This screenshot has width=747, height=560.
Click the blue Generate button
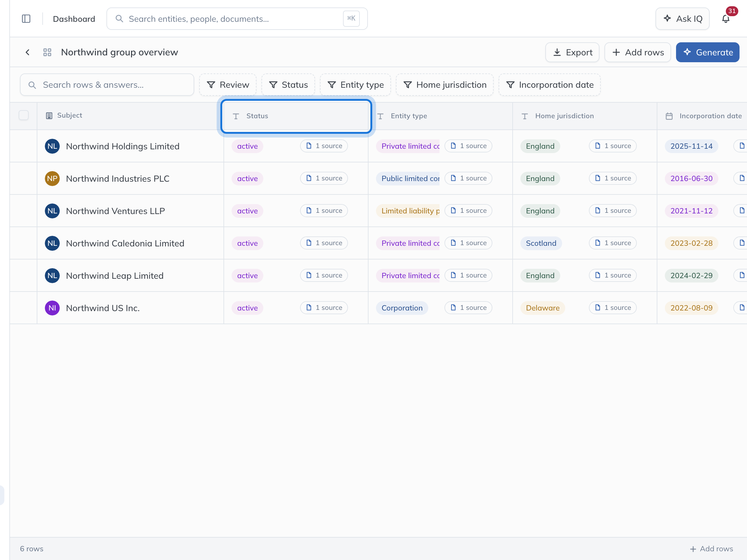click(x=707, y=52)
